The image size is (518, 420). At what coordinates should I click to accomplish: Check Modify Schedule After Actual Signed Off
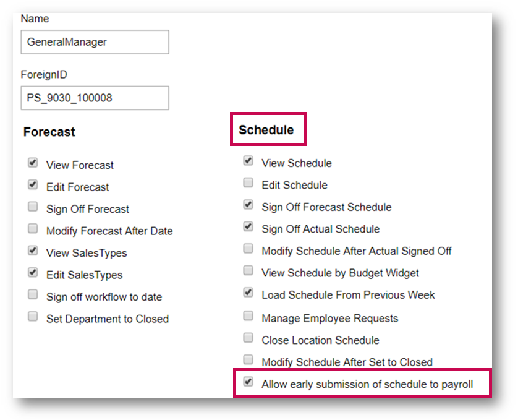coord(248,249)
